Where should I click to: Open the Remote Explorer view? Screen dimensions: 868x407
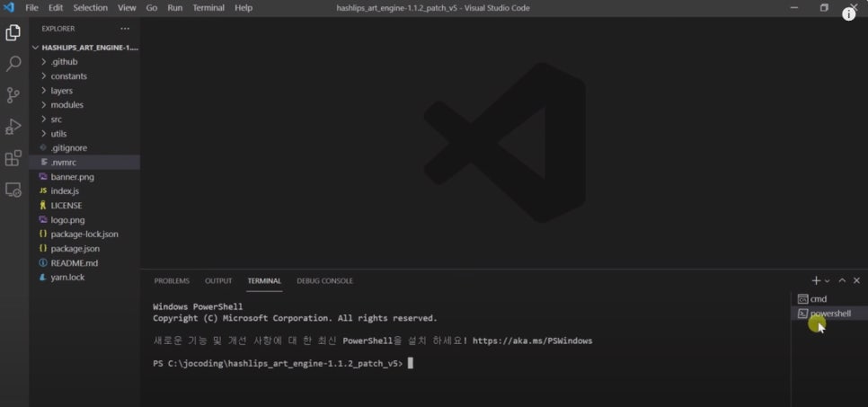click(x=13, y=190)
